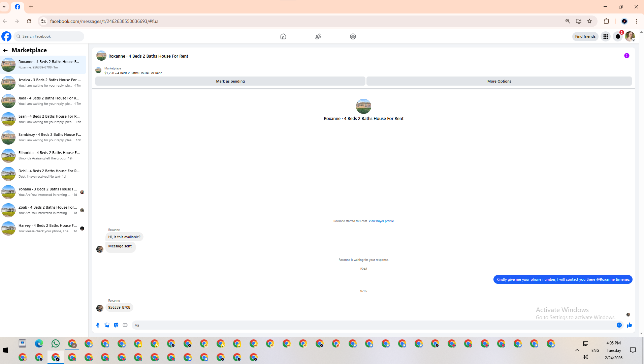Image resolution: width=644 pixels, height=364 pixels.
Task: Select Roxanne conversation in chat list
Action: [43, 64]
